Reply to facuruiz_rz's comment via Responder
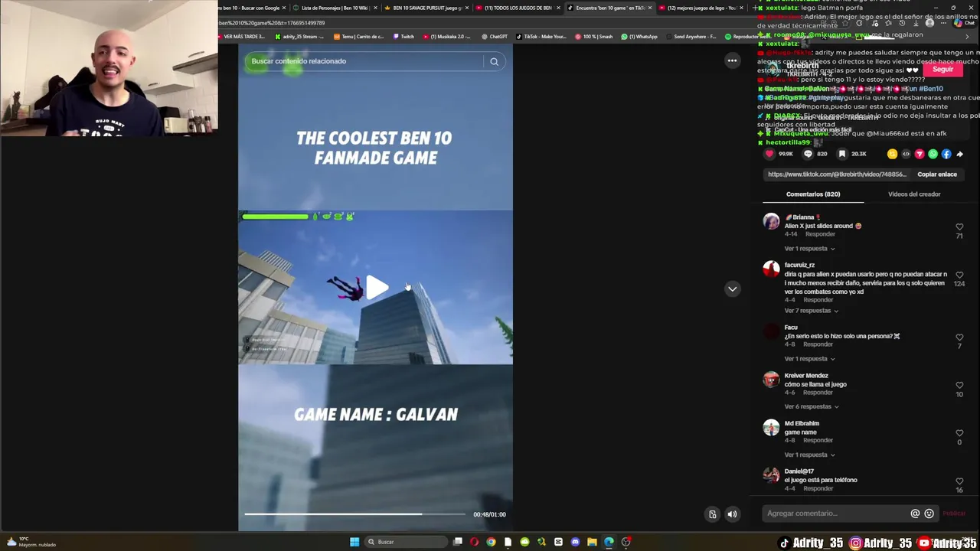The image size is (980, 551). pos(818,300)
